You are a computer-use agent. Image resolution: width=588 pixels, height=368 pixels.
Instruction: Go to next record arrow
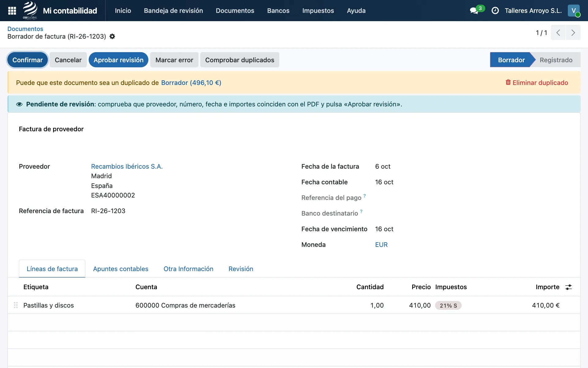point(573,33)
